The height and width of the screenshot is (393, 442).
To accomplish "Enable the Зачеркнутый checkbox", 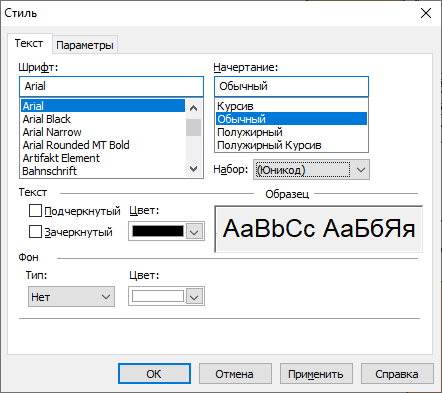I will (x=35, y=232).
